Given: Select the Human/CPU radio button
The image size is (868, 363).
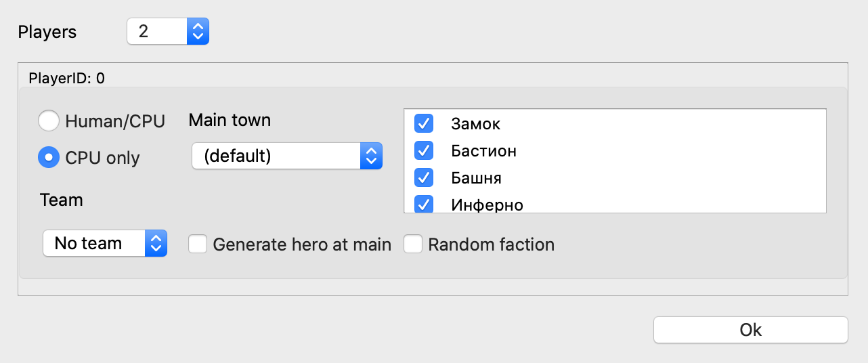Looking at the screenshot, I should (x=49, y=121).
